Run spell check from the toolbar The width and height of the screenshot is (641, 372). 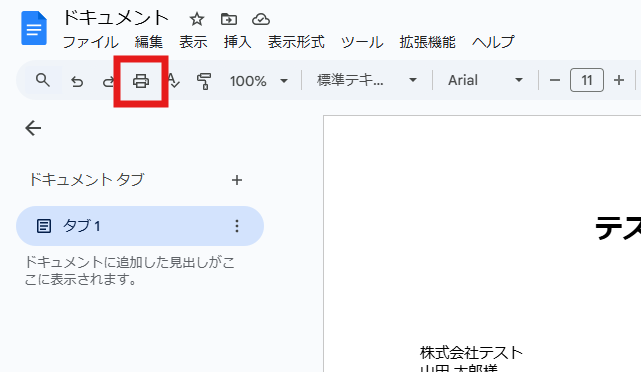coord(173,81)
